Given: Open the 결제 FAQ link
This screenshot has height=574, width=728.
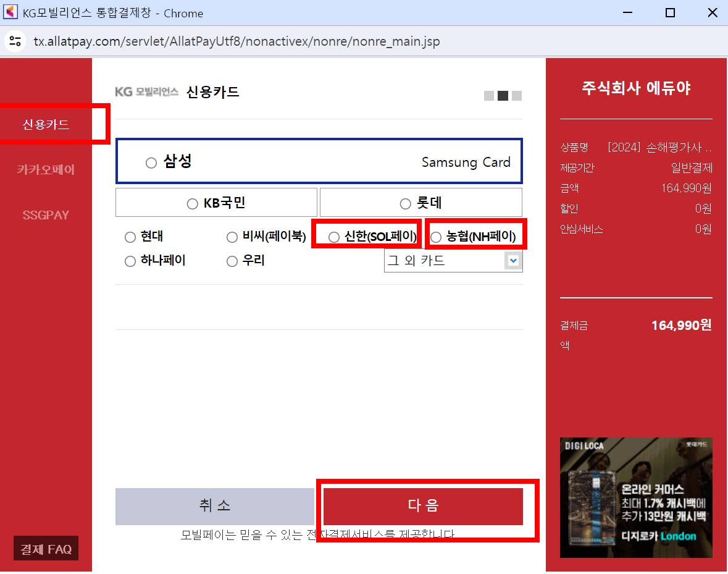Looking at the screenshot, I should point(46,549).
